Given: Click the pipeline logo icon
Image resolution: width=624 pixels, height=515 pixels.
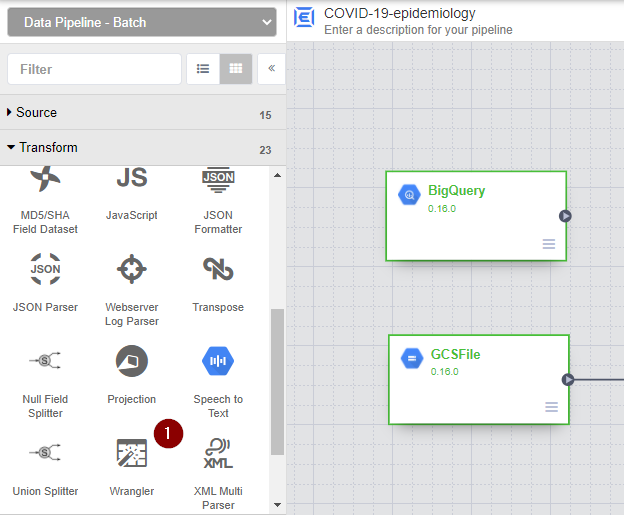Looking at the screenshot, I should point(304,18).
